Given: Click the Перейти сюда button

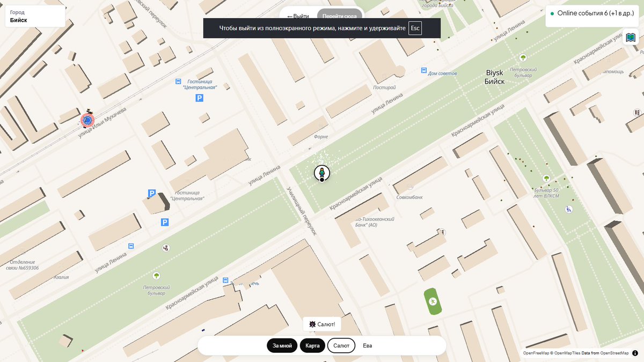Looking at the screenshot, I should pyautogui.click(x=340, y=17).
